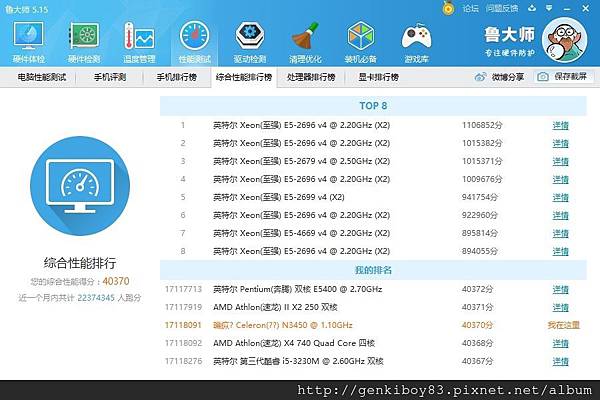
Task: Open 论坛 forum link
Action: point(470,8)
